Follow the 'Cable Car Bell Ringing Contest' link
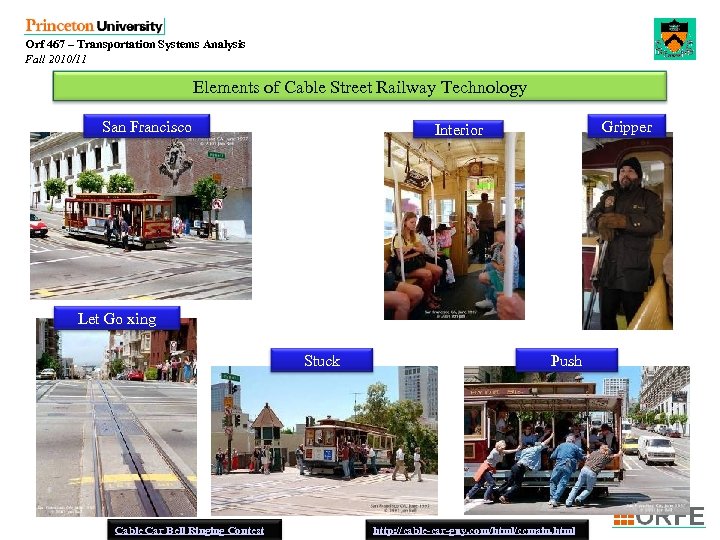This screenshot has width=720, height=540. tap(189, 530)
